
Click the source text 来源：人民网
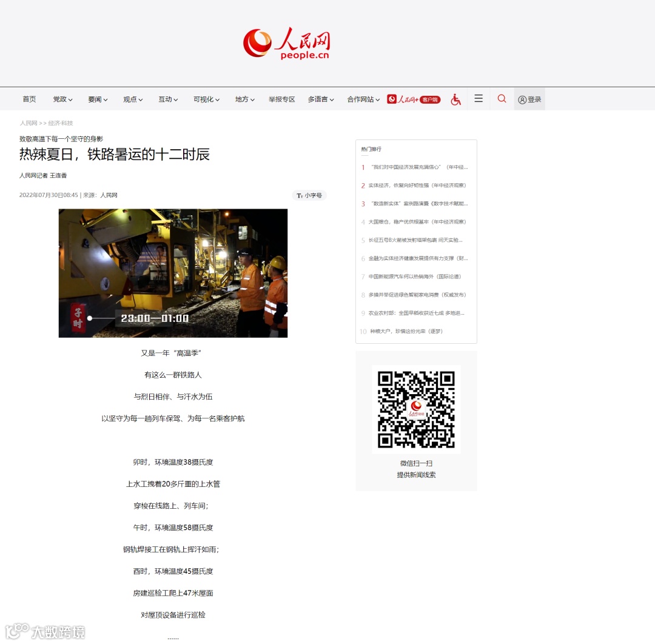click(x=100, y=195)
